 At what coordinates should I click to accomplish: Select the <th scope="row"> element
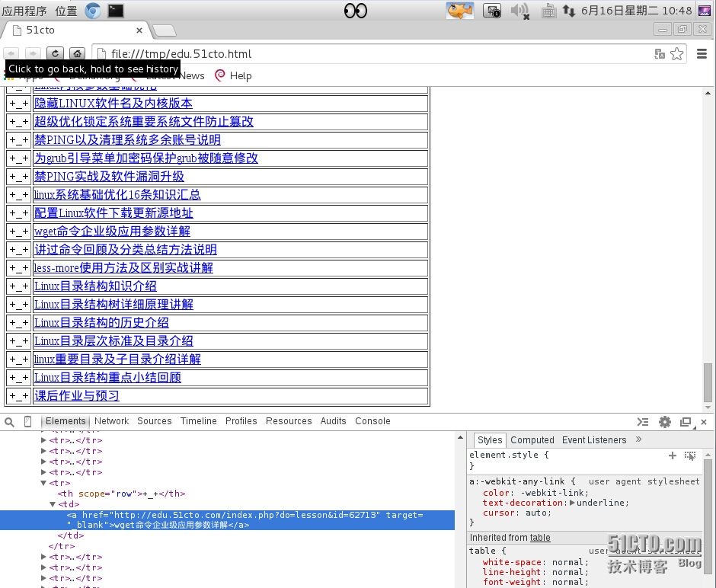tap(121, 494)
